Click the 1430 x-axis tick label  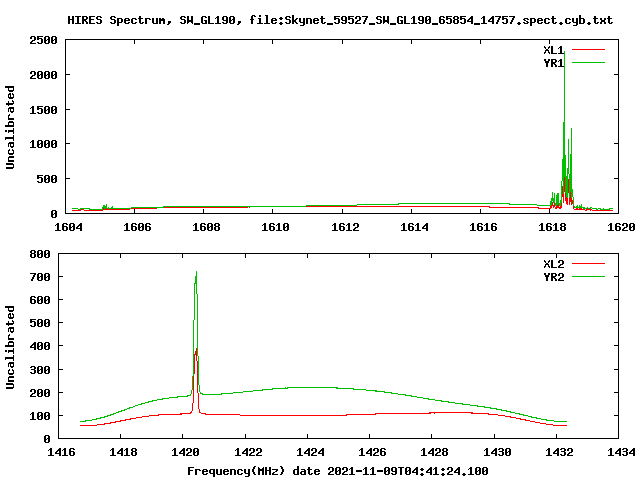click(x=497, y=452)
